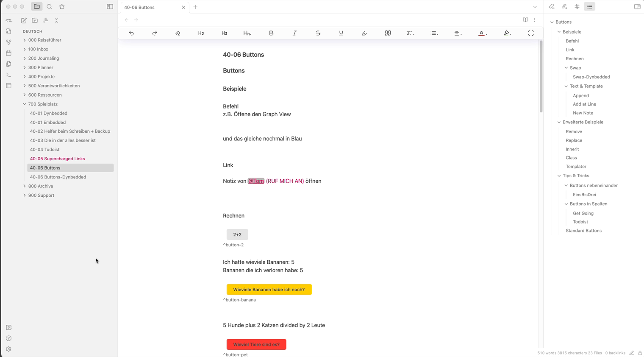
Task: Insert heading level 2
Action: point(201,33)
